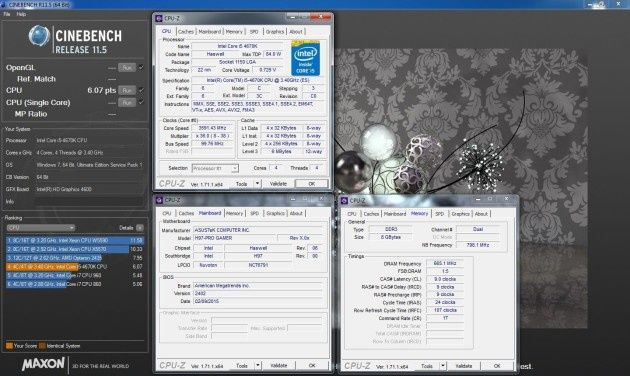Screen dimensions: 630x376
Task: Click OK in the CPU-Z CPU window
Action: (312, 184)
